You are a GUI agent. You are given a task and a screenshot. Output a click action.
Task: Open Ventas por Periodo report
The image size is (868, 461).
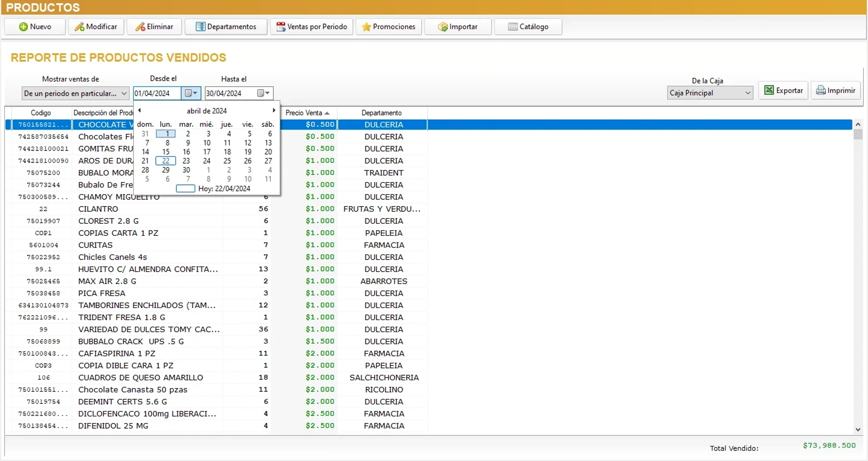(x=311, y=27)
